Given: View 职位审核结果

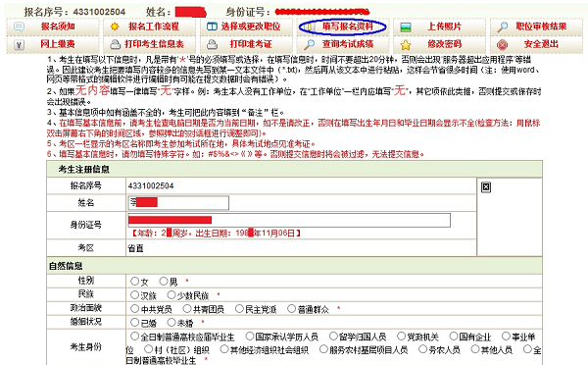Looking at the screenshot, I should coord(541,26).
